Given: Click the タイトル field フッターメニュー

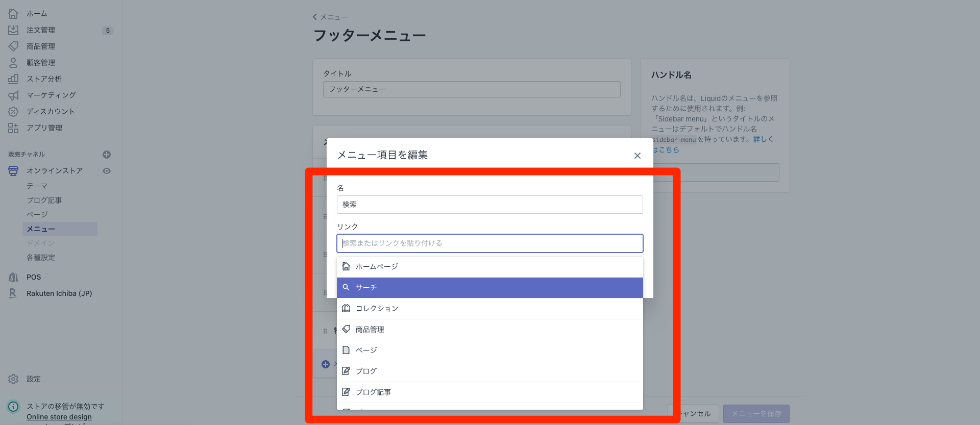Looking at the screenshot, I should (x=472, y=89).
